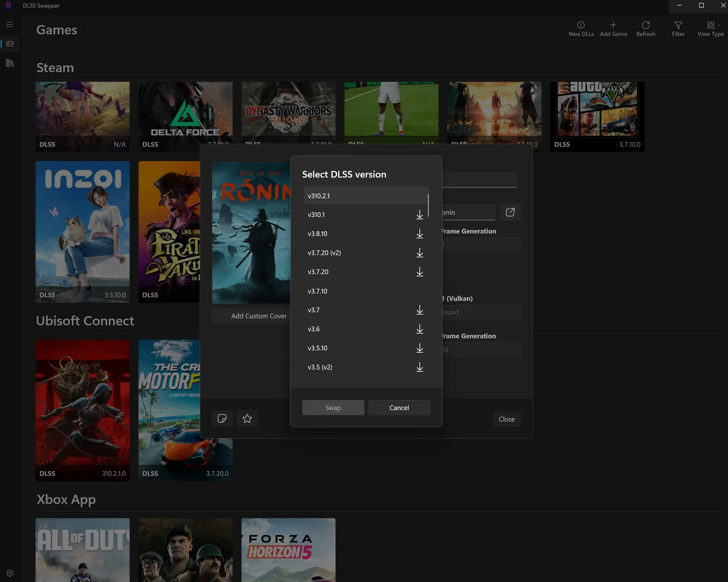Click the Swap button

coord(333,408)
